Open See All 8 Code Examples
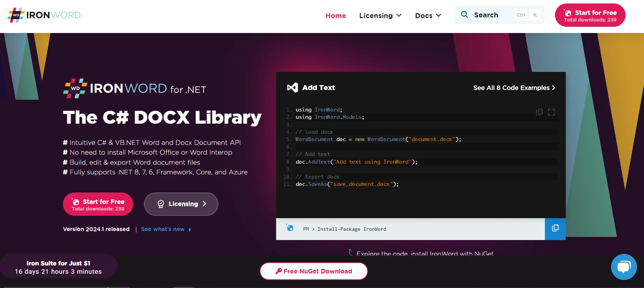This screenshot has height=288, width=644. (514, 88)
